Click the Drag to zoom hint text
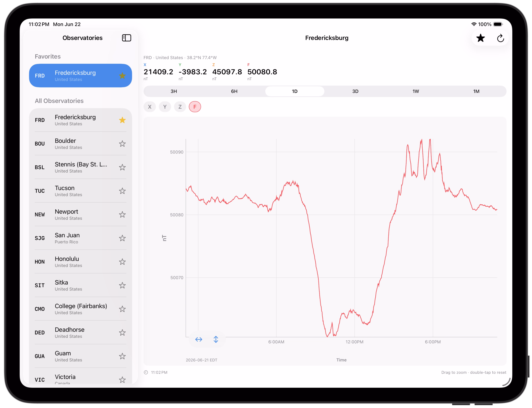Viewport: 532px width, 408px height. 474,372
